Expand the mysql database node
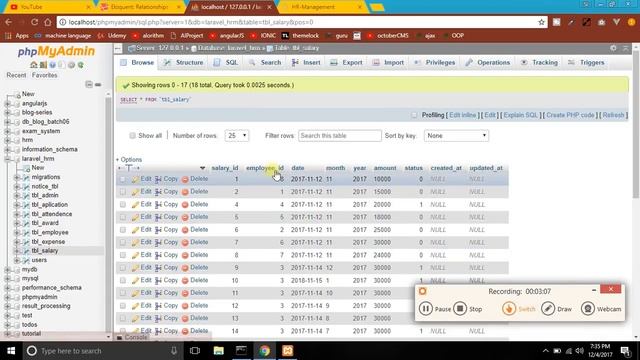 [x=7, y=279]
